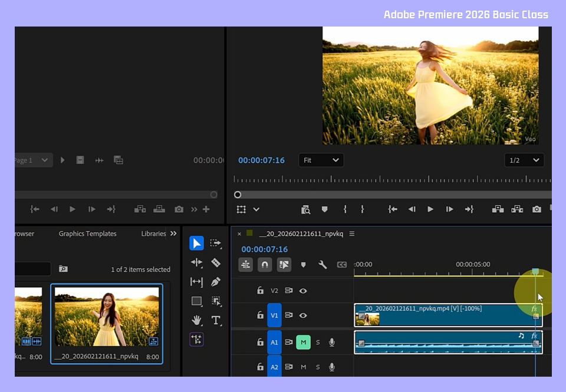
Task: Open Timeline Display Settings wrench
Action: [323, 265]
